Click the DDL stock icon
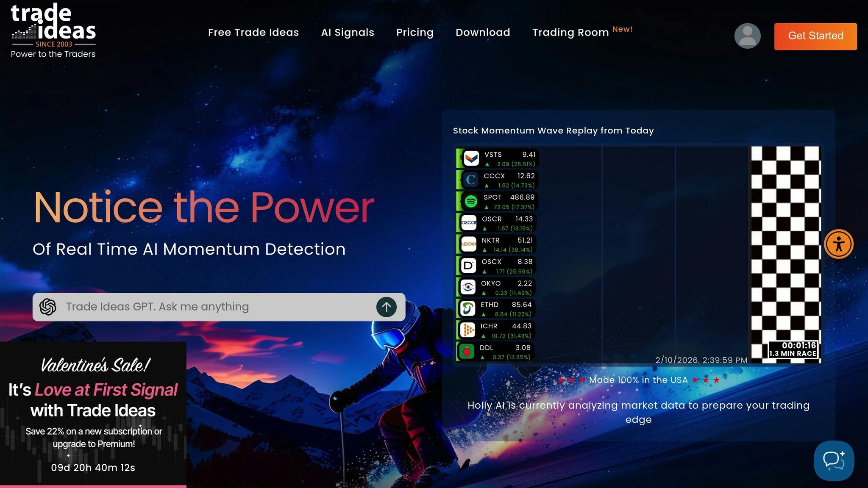This screenshot has width=868, height=488. 467,351
